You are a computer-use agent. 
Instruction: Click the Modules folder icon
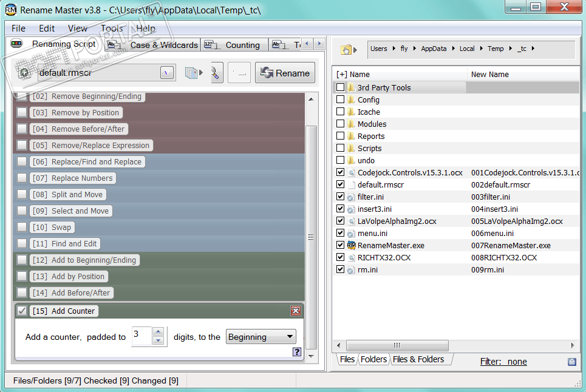[x=351, y=124]
